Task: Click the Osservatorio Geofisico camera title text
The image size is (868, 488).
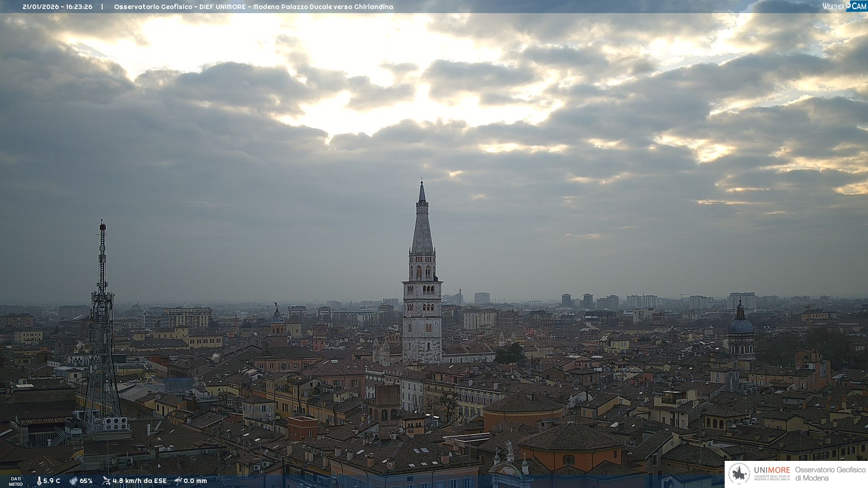Action: pos(253,7)
